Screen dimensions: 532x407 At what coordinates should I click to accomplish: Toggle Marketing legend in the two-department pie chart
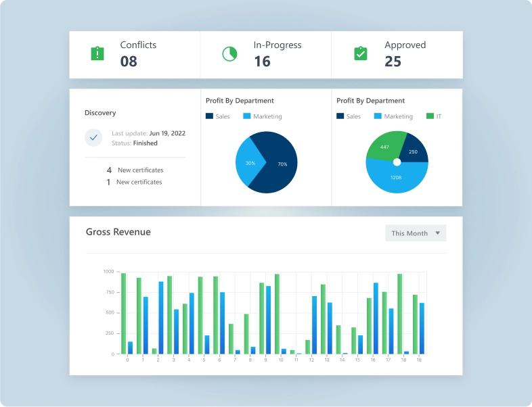(x=262, y=116)
